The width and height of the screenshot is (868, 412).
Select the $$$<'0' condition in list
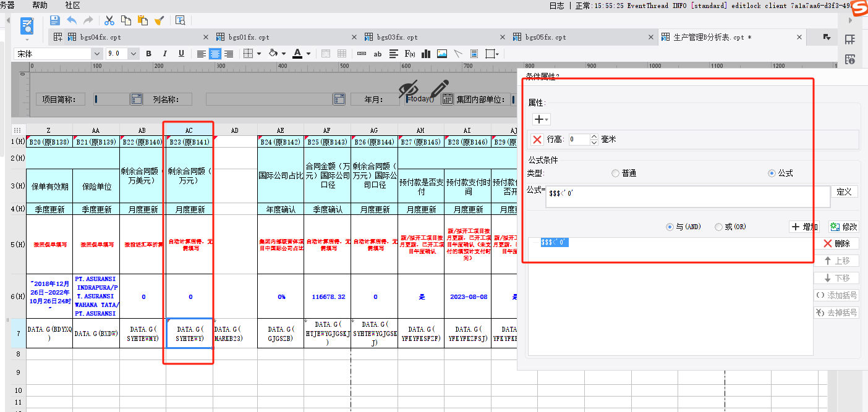click(554, 243)
